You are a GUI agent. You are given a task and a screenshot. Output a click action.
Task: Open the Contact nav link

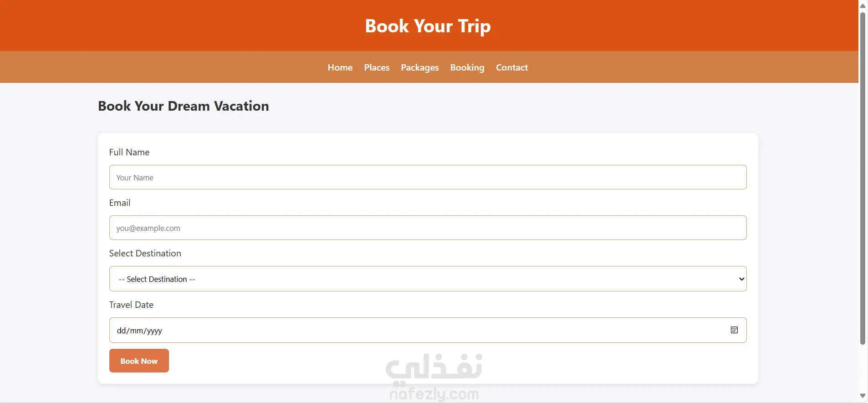[x=512, y=67]
